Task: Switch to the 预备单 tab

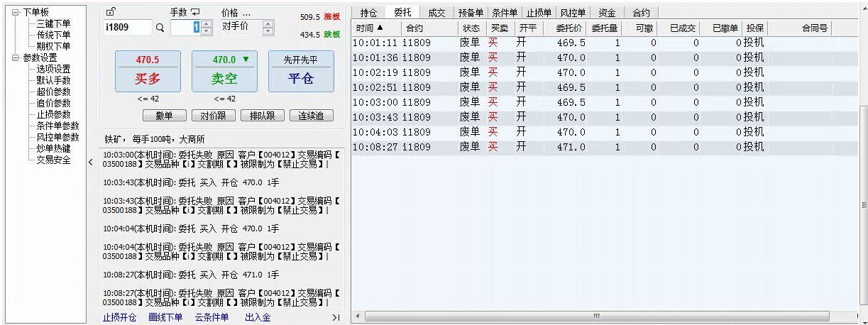Action: coord(471,13)
